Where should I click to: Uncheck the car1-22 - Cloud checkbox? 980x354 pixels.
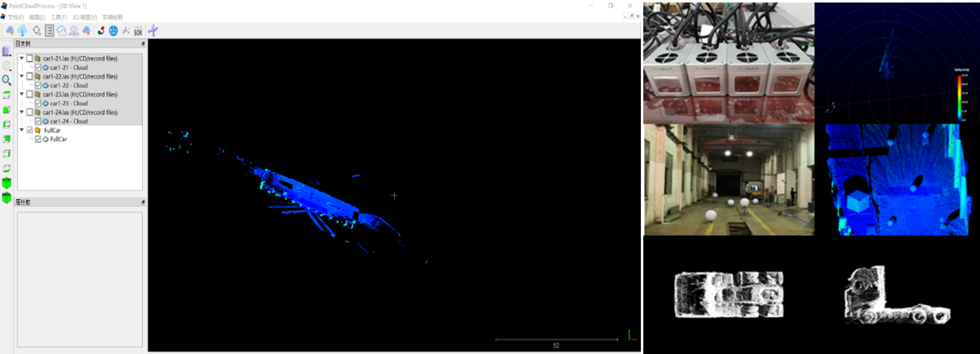click(x=38, y=85)
